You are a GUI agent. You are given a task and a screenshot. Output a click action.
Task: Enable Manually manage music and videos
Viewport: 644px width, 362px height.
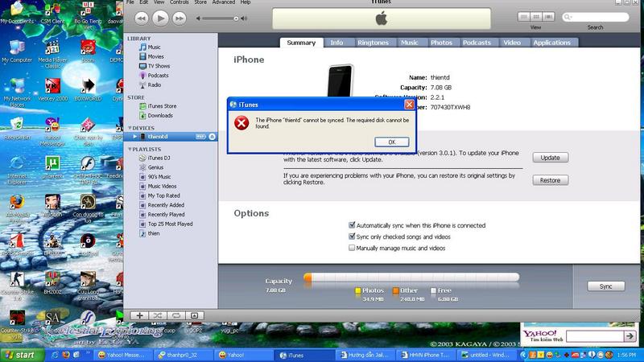pyautogui.click(x=352, y=248)
